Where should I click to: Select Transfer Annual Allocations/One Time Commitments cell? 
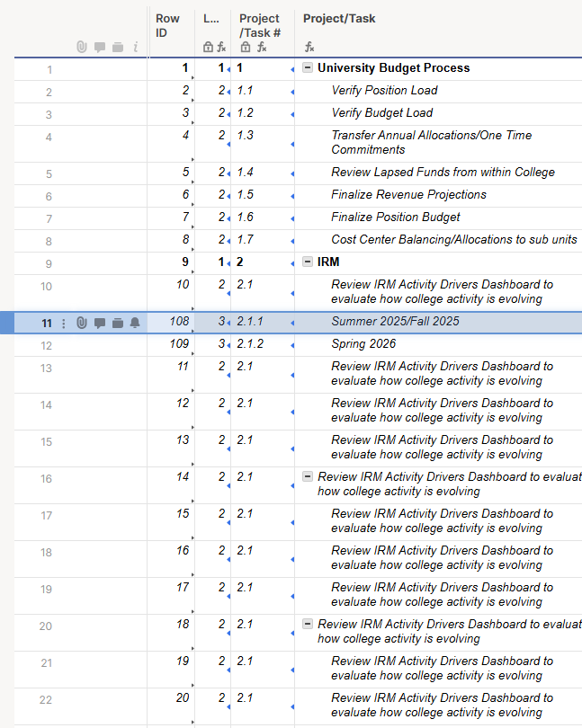(x=438, y=144)
